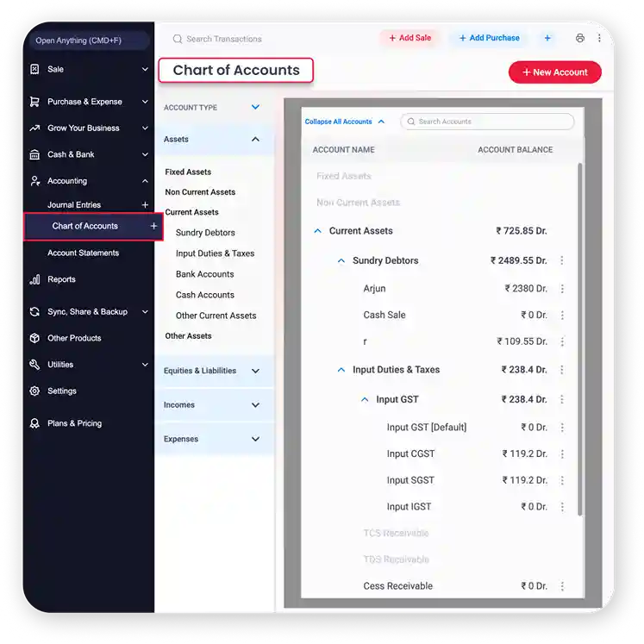Open options menu for Cess Receivable row
The image size is (644, 644).
562,586
